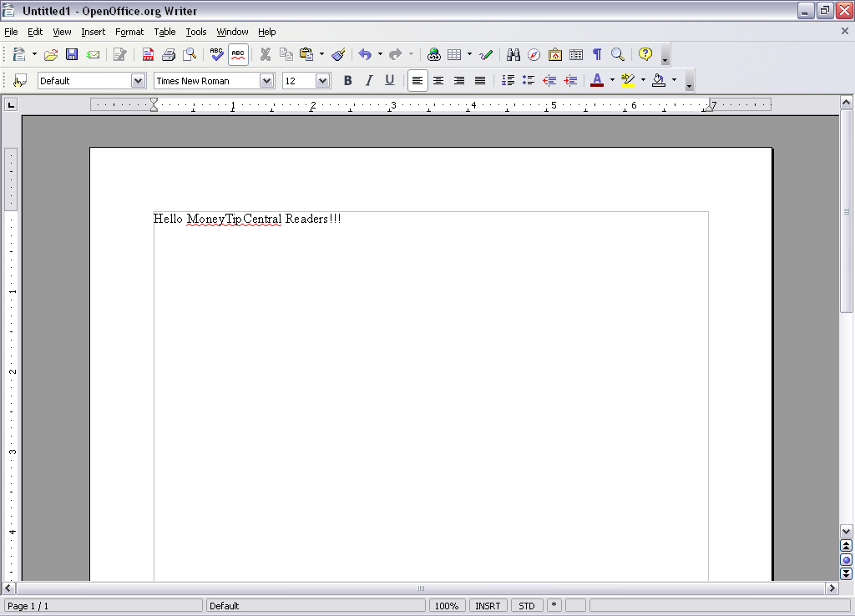Open Find & Replace with the binoculars icon
The image size is (855, 616).
pyautogui.click(x=514, y=54)
